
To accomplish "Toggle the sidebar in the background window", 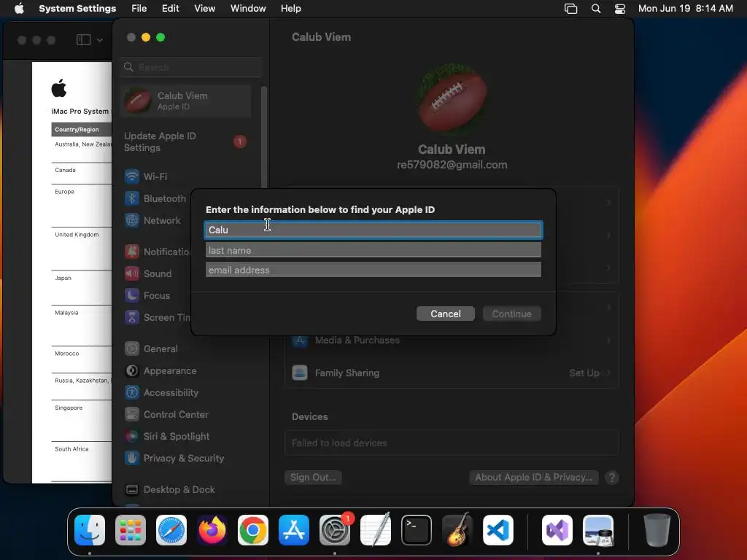I will click(x=83, y=39).
